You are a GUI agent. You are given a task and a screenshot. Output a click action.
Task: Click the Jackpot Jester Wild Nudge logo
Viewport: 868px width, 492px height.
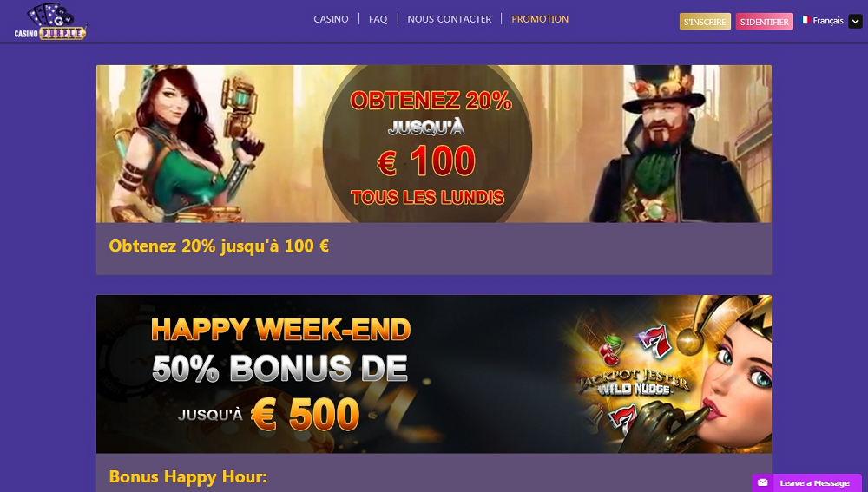tap(634, 383)
